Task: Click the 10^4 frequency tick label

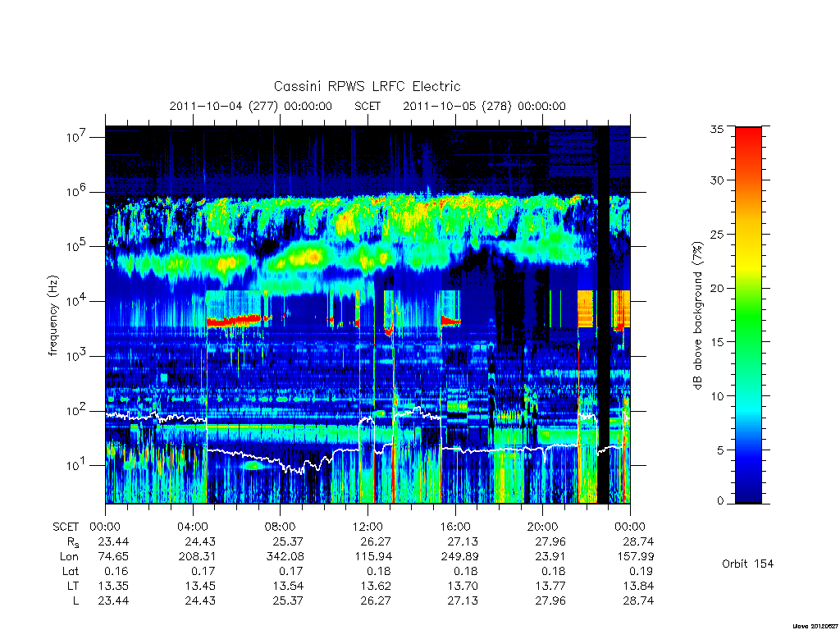Action: [x=76, y=300]
